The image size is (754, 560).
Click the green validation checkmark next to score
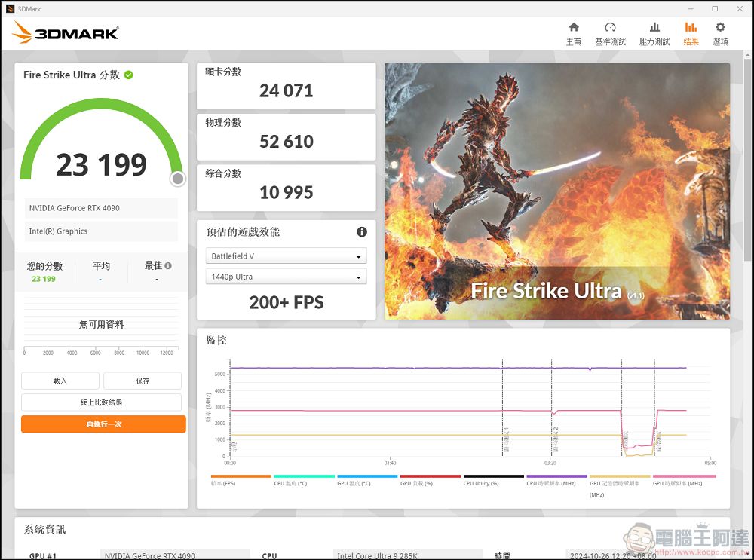coord(128,75)
